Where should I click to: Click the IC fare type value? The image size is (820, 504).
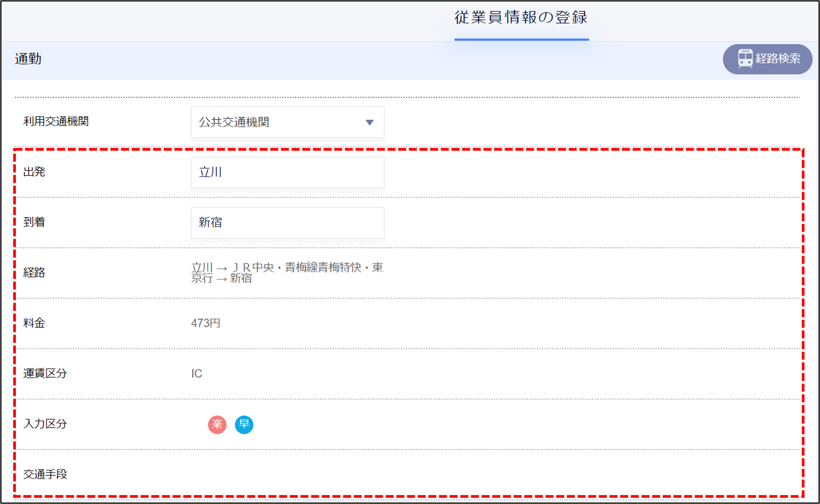196,373
